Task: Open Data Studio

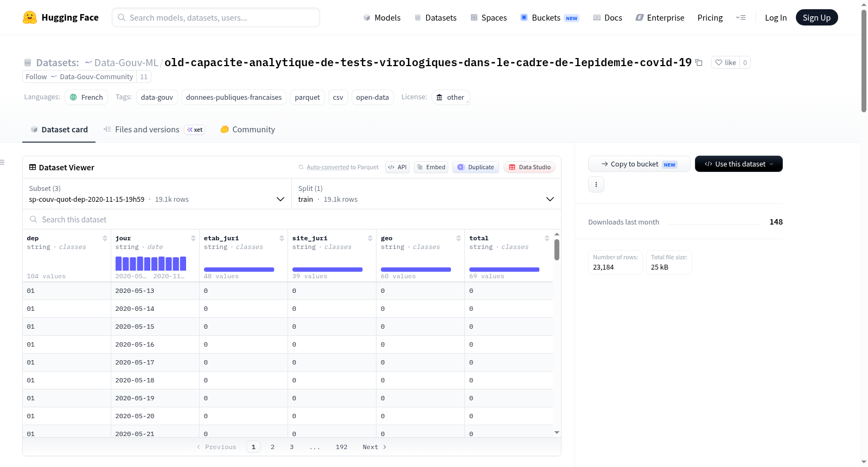Action: [529, 167]
